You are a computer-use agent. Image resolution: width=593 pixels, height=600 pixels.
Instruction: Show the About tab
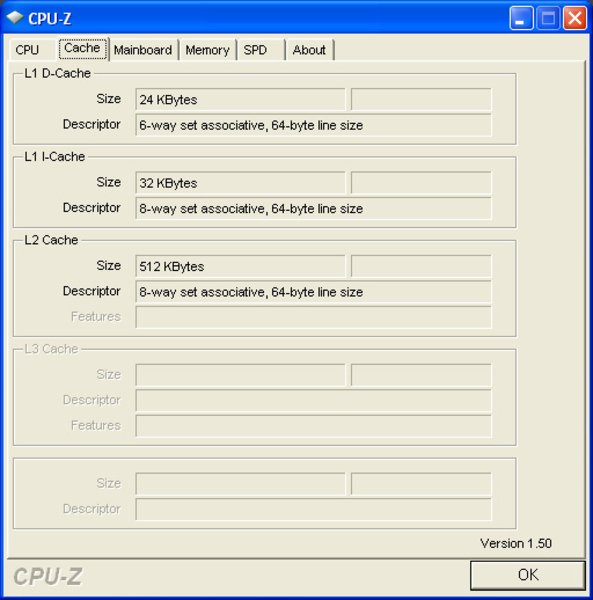(x=309, y=50)
